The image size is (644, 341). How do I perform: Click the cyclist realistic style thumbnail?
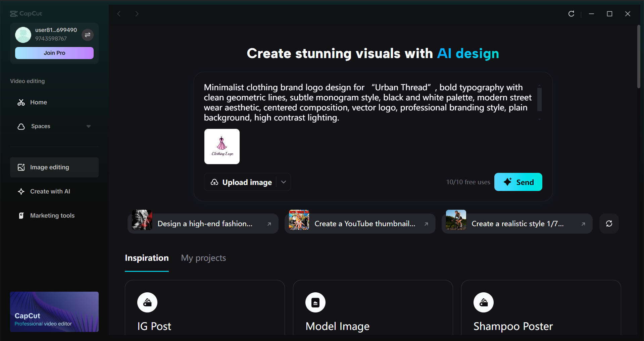pyautogui.click(x=456, y=220)
